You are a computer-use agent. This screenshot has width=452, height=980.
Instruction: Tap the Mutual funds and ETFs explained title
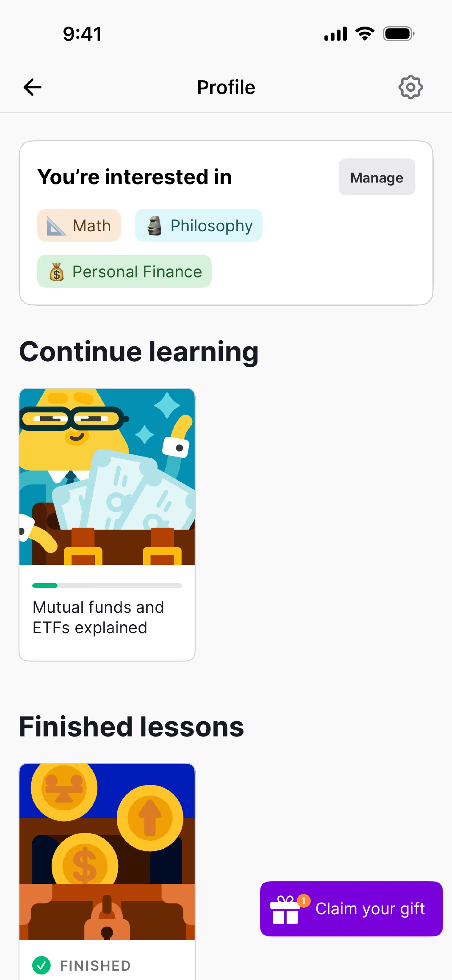coord(98,617)
